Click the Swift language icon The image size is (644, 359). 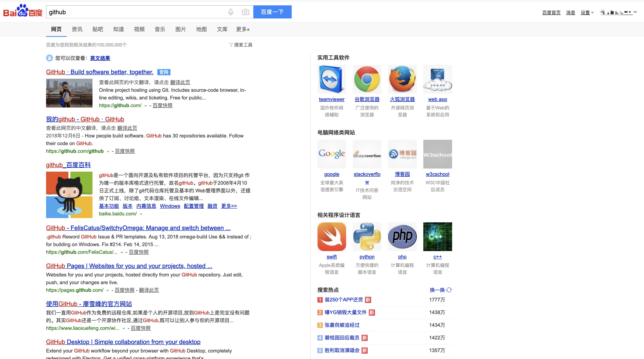[332, 237]
